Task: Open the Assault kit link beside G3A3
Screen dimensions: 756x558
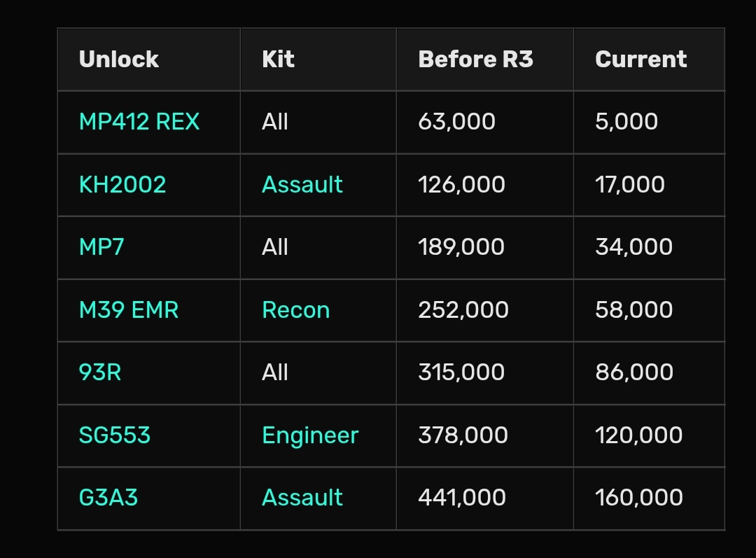Action: 302,498
